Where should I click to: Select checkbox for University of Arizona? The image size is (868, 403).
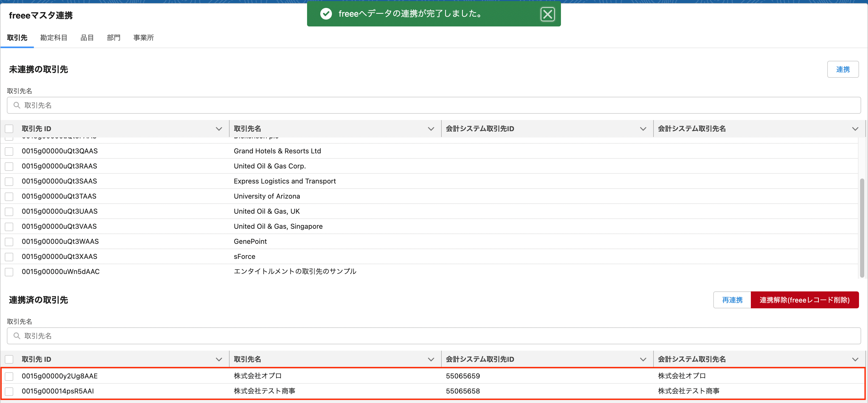(9, 196)
